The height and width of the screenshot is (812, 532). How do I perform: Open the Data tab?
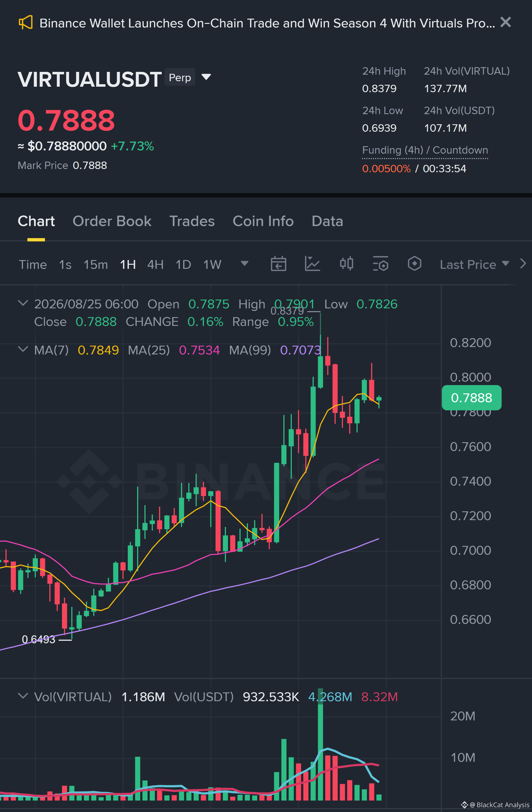click(x=327, y=221)
